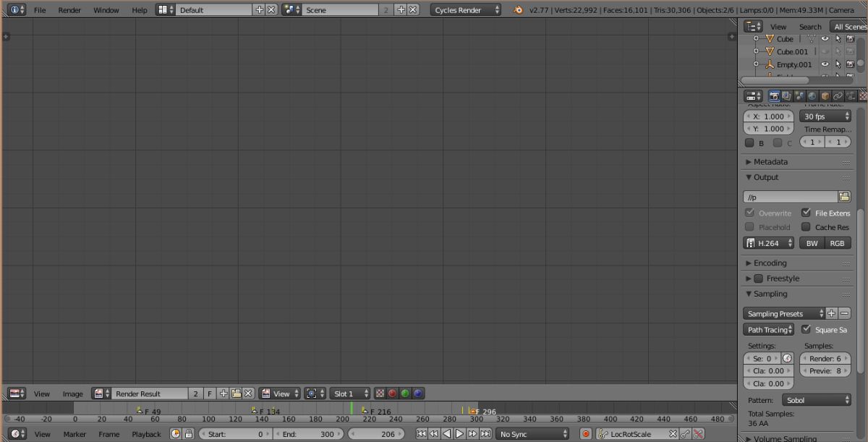Viewport: 868px width, 442px height.
Task: Open the Render Layers properties tab
Action: click(x=786, y=95)
